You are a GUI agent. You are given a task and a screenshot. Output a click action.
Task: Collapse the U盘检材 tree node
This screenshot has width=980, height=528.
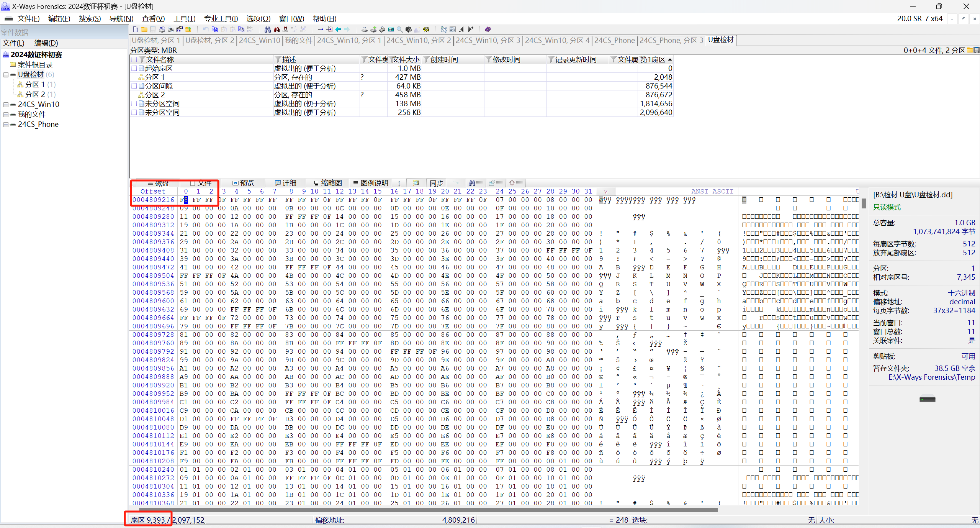(x=6, y=75)
